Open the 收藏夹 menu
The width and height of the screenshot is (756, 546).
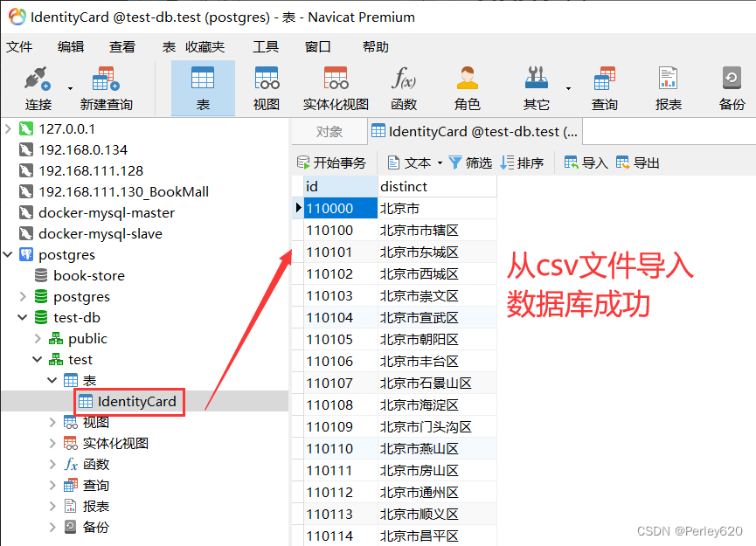click(x=205, y=47)
